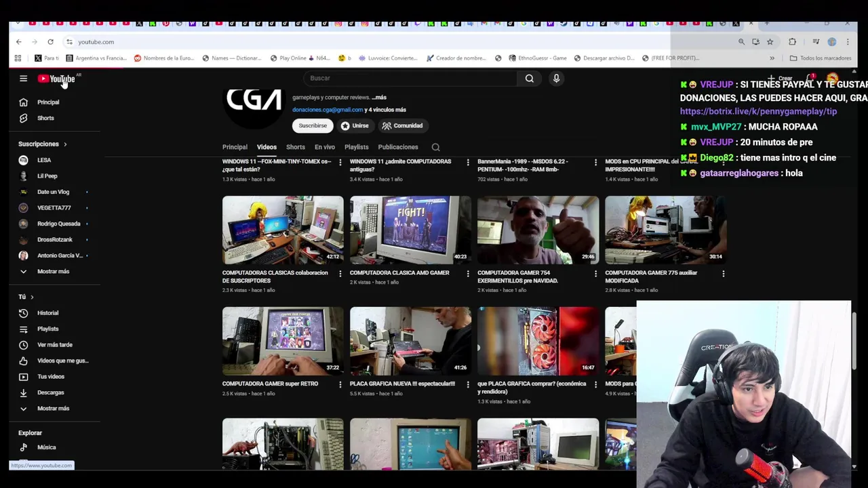The width and height of the screenshot is (868, 488).
Task: Reload the page
Action: pos(50,42)
